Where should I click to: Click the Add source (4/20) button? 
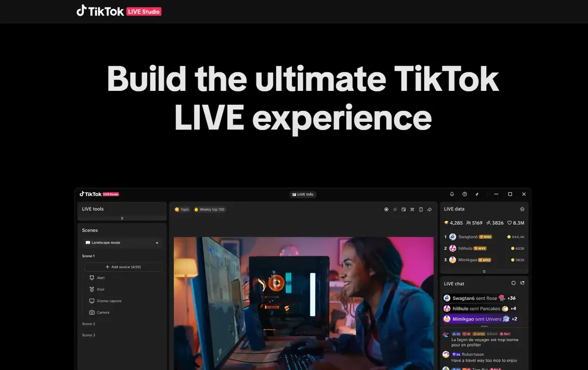click(x=123, y=267)
